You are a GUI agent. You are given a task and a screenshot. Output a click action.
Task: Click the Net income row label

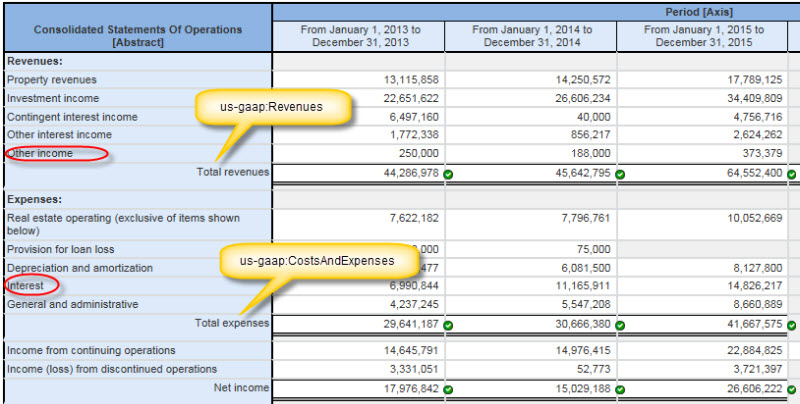click(x=241, y=388)
